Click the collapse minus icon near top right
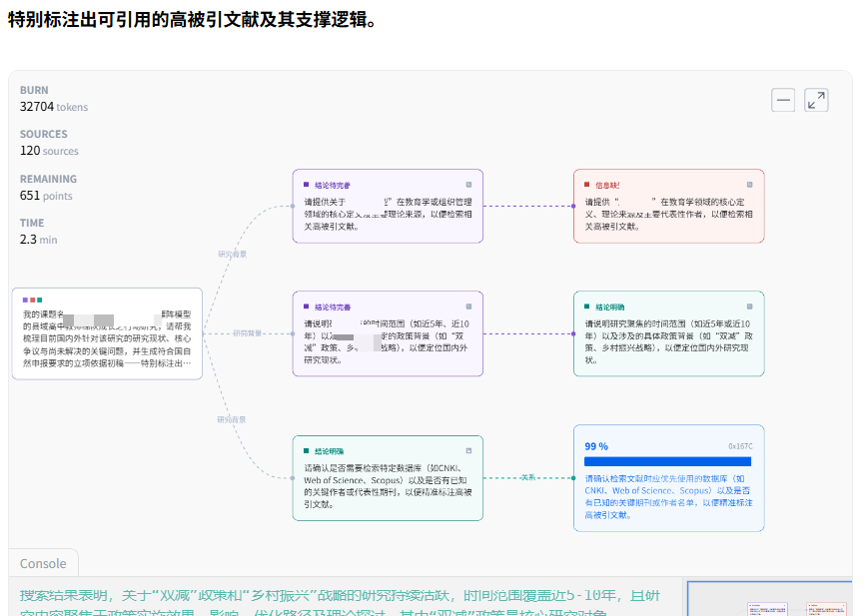This screenshot has height=616, width=864. [784, 100]
